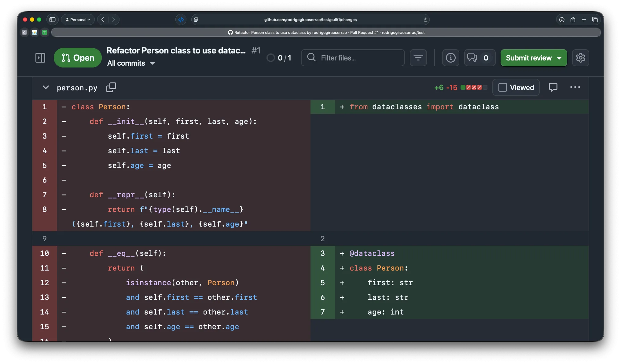Click the 0/1 files viewed progress indicator
This screenshot has width=621, height=364.
coord(279,58)
